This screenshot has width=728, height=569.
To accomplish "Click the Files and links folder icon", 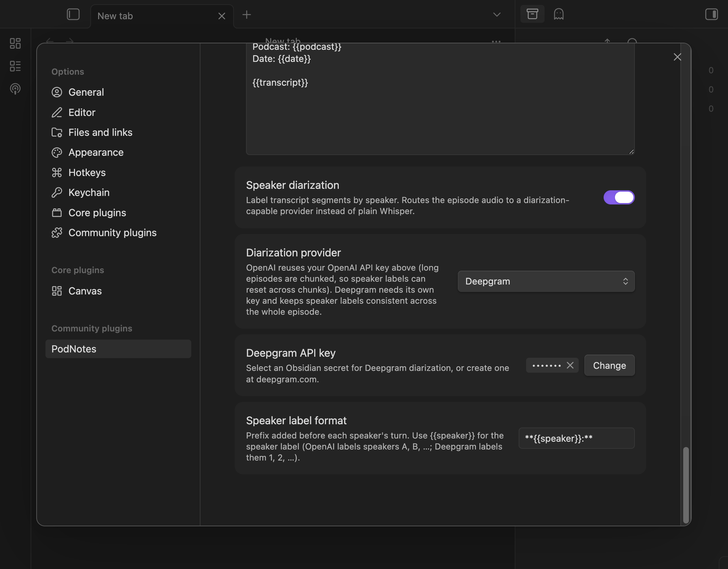I will coord(57,132).
